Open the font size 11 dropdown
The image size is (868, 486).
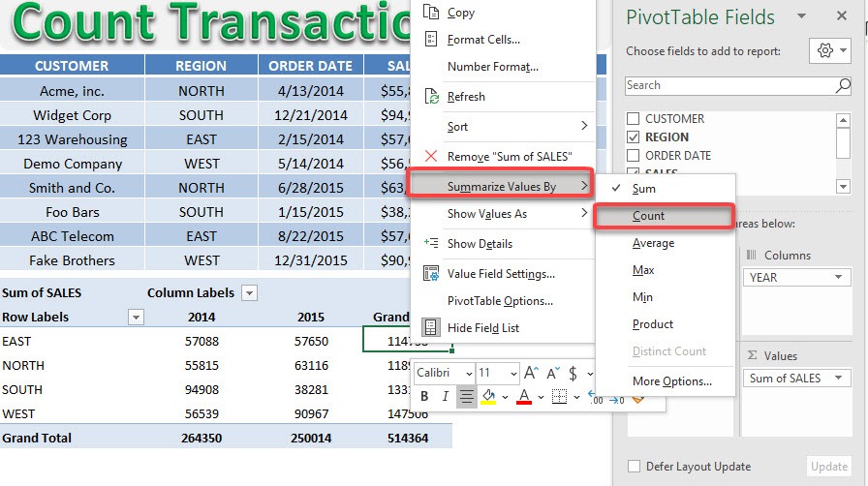coord(513,374)
